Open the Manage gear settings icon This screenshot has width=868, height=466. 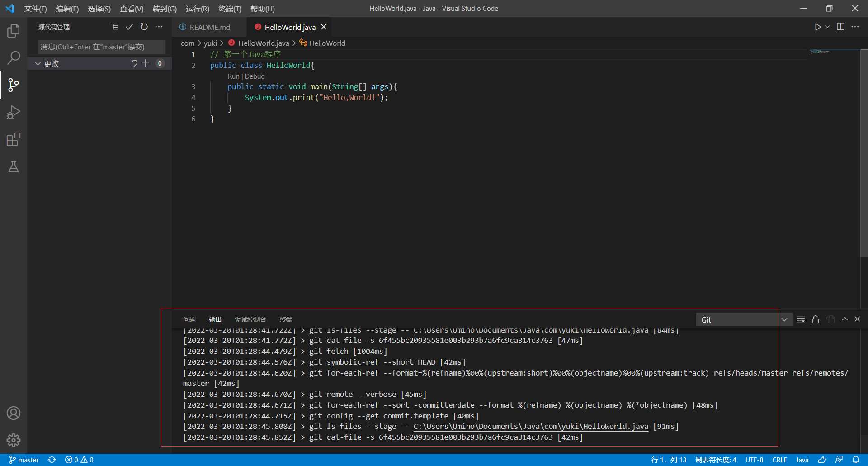tap(14, 440)
